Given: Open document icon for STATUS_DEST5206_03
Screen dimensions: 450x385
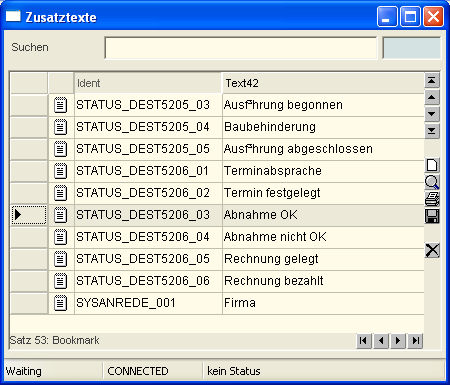Looking at the screenshot, I should pyautogui.click(x=60, y=215).
